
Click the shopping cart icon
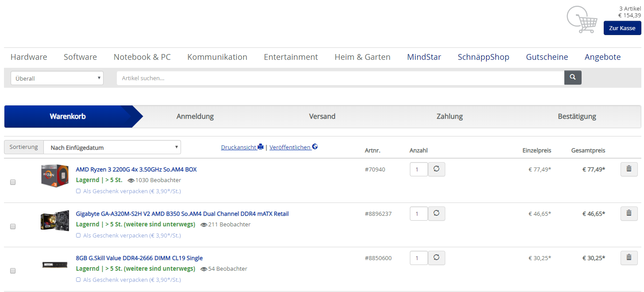coord(582,20)
